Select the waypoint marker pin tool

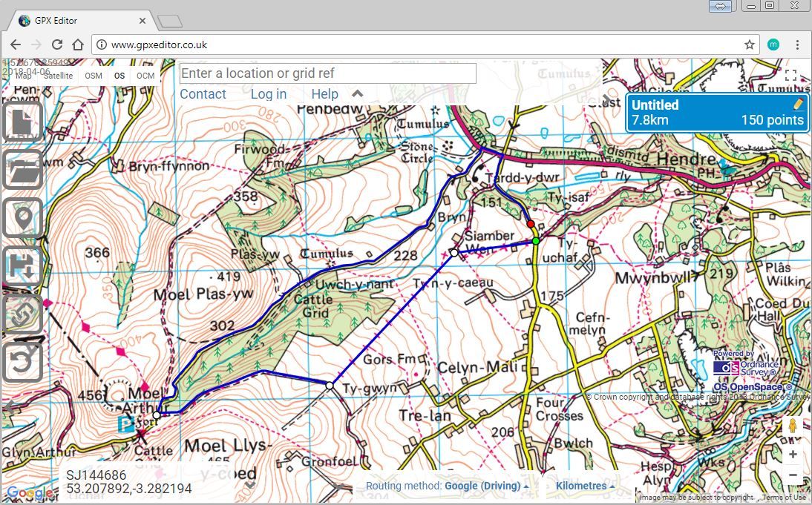[22, 218]
